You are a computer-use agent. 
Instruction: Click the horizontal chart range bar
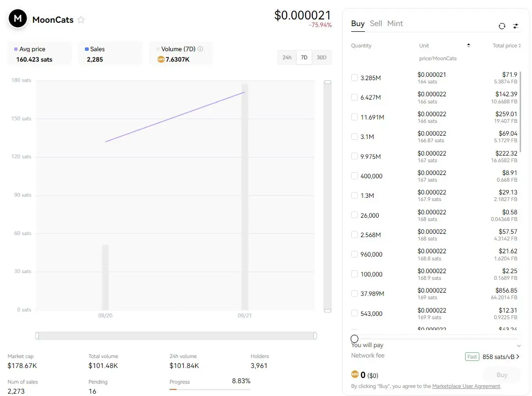click(x=176, y=336)
